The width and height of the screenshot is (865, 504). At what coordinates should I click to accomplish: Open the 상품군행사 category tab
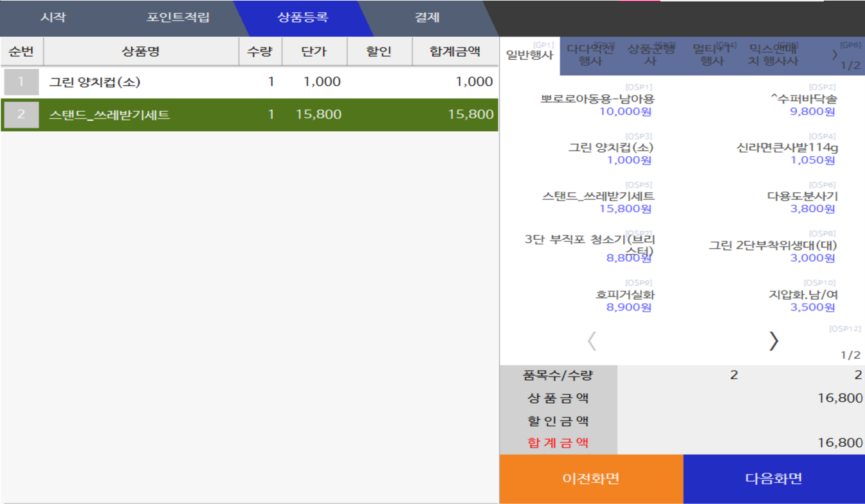coord(650,55)
